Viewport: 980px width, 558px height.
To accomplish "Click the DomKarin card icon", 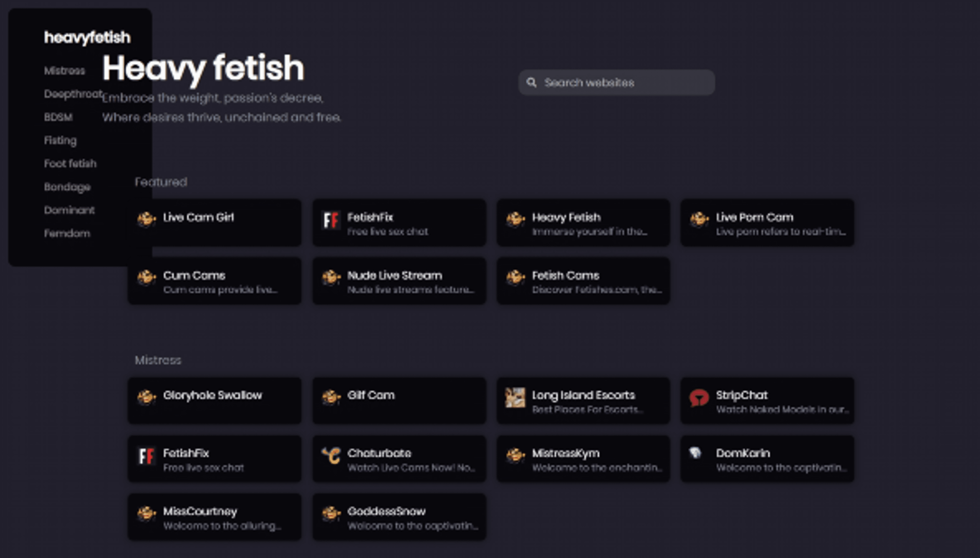I will coord(695,453).
